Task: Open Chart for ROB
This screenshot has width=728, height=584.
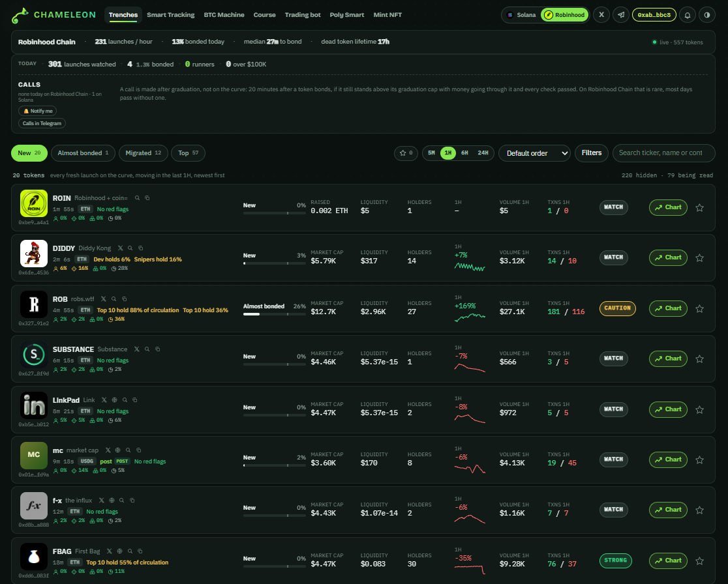Action: click(668, 308)
